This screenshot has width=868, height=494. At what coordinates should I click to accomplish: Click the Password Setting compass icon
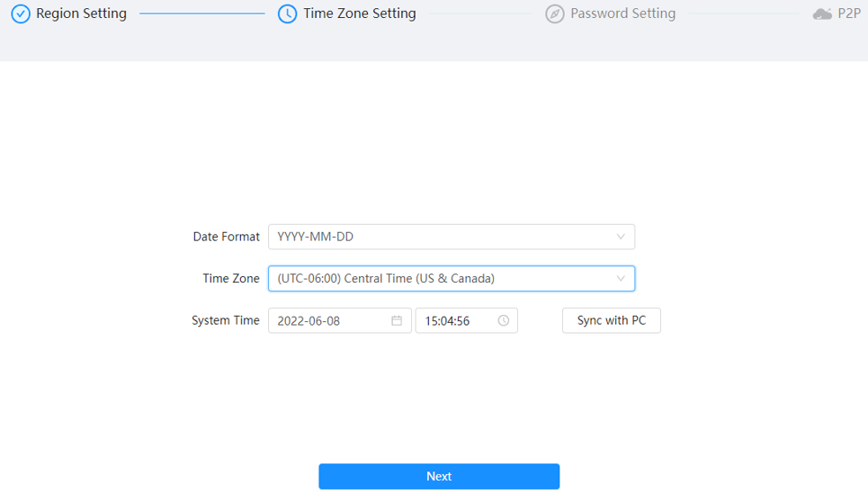555,13
